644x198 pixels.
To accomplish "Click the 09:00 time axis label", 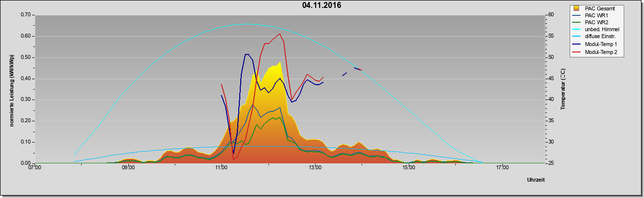I will tap(128, 168).
